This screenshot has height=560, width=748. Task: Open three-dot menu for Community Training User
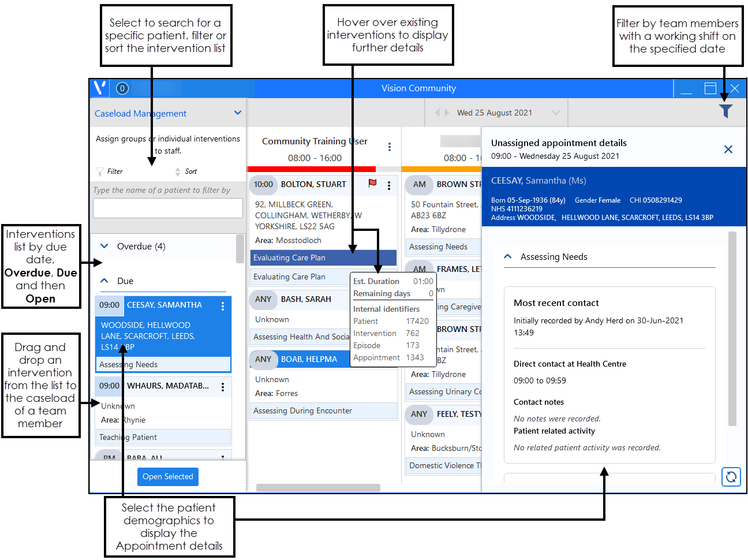point(390,147)
